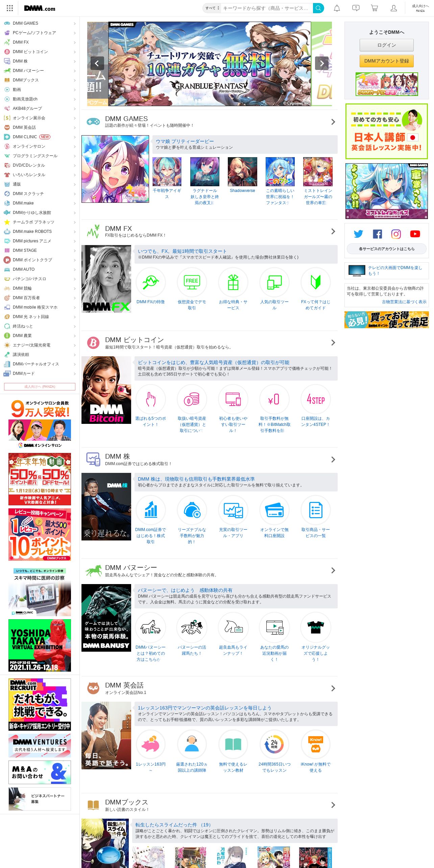This screenshot has height=868, width=434.
Task: Open the DMM VENTURES banner
Action: click(40, 746)
